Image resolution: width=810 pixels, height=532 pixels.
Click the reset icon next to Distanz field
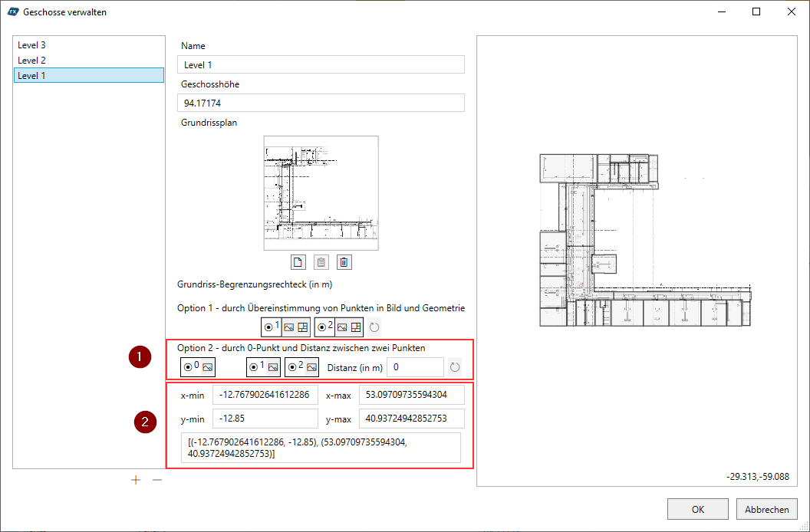click(x=455, y=367)
